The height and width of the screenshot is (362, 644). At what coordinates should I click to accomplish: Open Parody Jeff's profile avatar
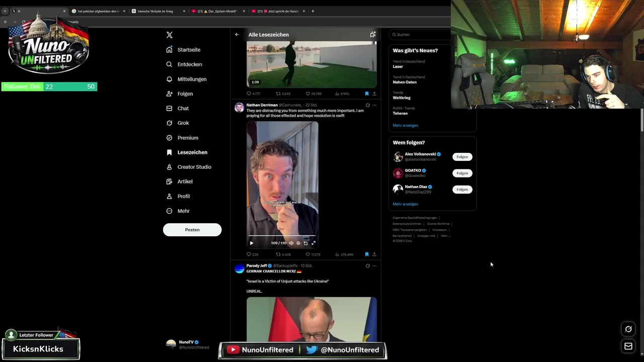pos(239,268)
